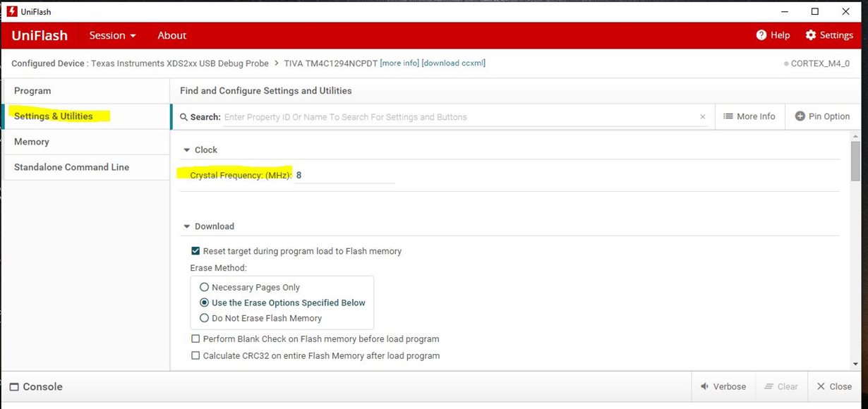The height and width of the screenshot is (409, 868).
Task: Click the UniFlash home logo text
Action: pyautogui.click(x=40, y=35)
